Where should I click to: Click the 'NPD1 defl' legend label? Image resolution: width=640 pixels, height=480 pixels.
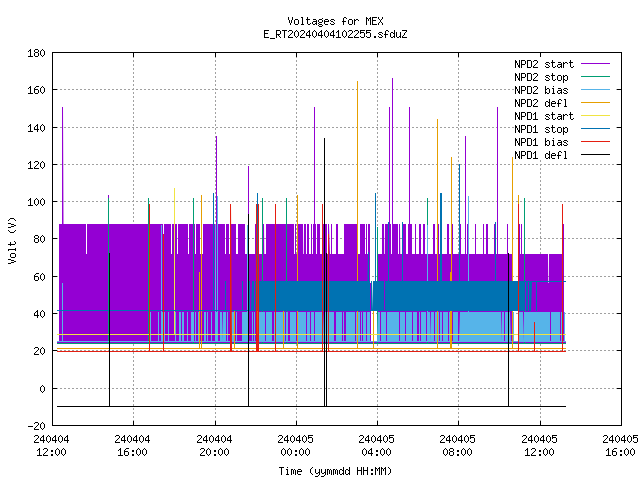[x=541, y=156]
